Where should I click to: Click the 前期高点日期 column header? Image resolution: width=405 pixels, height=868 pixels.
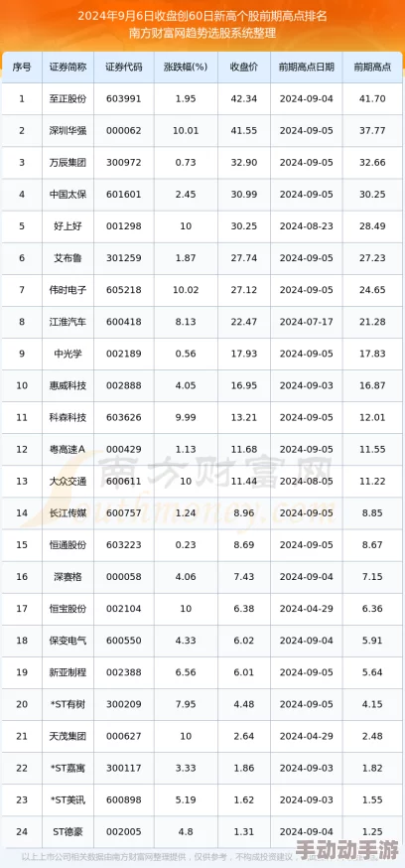(307, 68)
